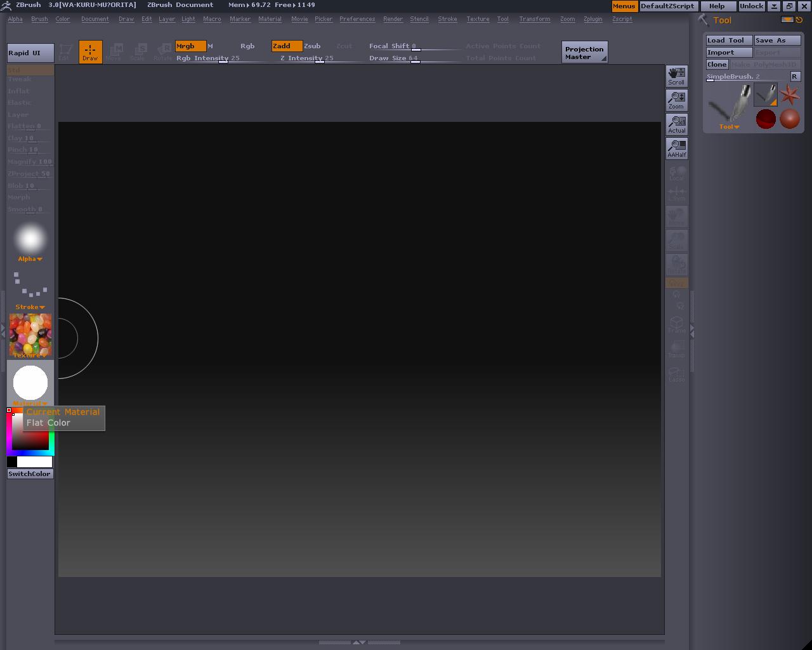Select the dimmed Edit mode button
This screenshot has width=812, height=650.
click(64, 52)
